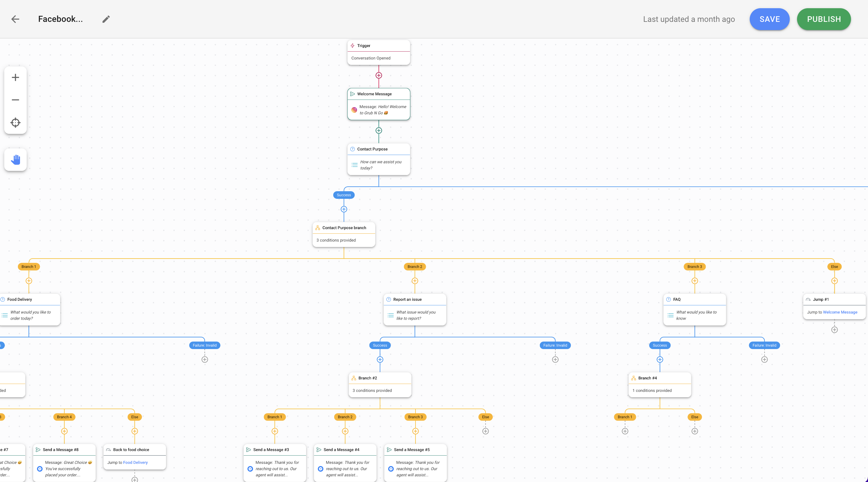Click the zoom in plus icon
The width and height of the screenshot is (868, 482).
[x=15, y=77]
